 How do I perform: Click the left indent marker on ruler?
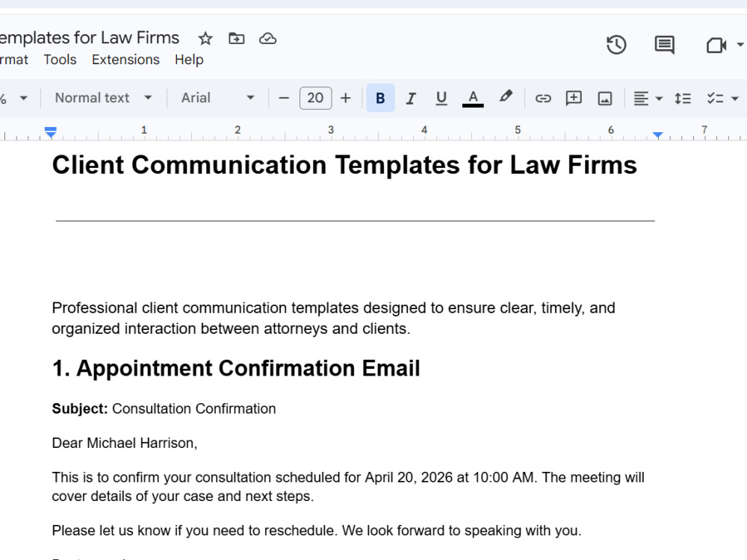point(51,132)
